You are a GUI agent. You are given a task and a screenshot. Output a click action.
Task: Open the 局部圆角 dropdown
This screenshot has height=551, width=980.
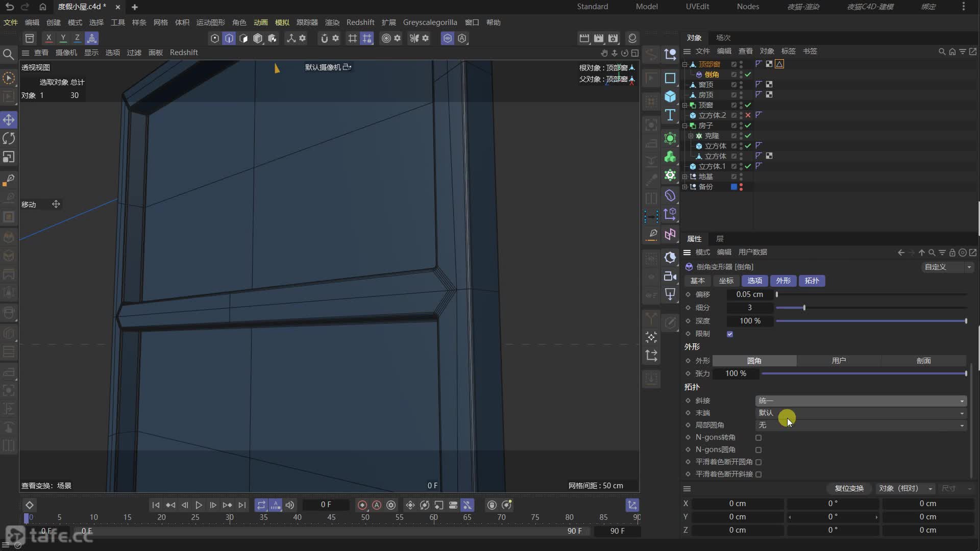coord(861,425)
